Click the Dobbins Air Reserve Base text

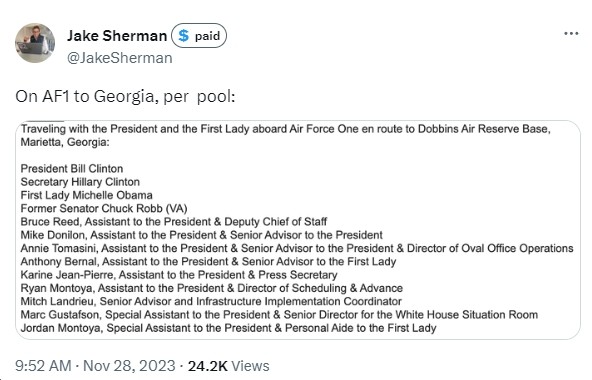pos(484,129)
